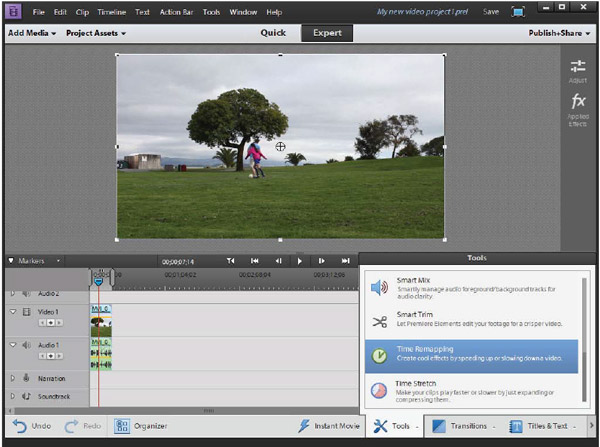Open the Publish+Share dropdown
Screen dimensions: 600x447
559,33
